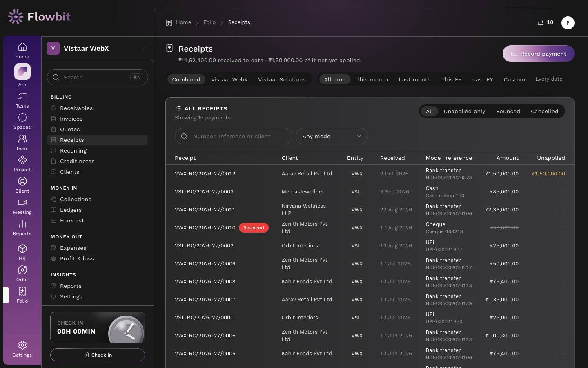Open Profit & loss under Money Out
588x368 pixels.
pos(98,258)
